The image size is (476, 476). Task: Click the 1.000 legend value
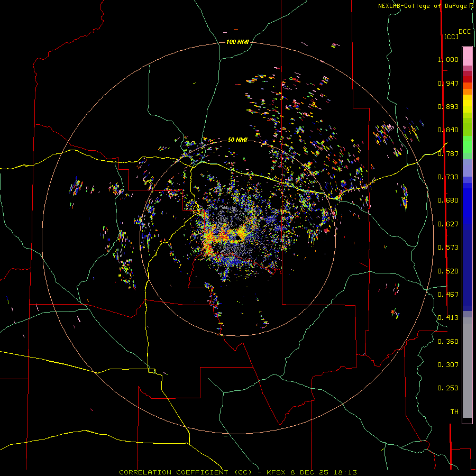(448, 59)
